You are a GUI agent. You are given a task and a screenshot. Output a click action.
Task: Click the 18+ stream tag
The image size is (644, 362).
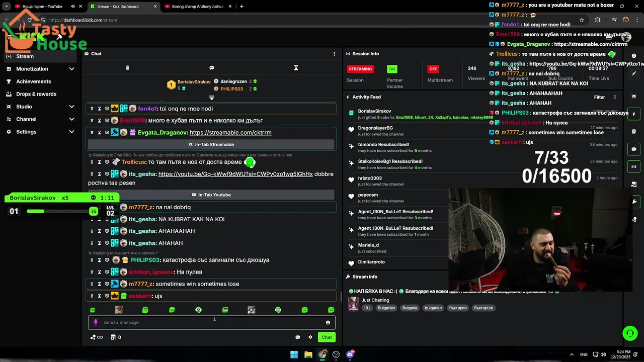click(367, 308)
